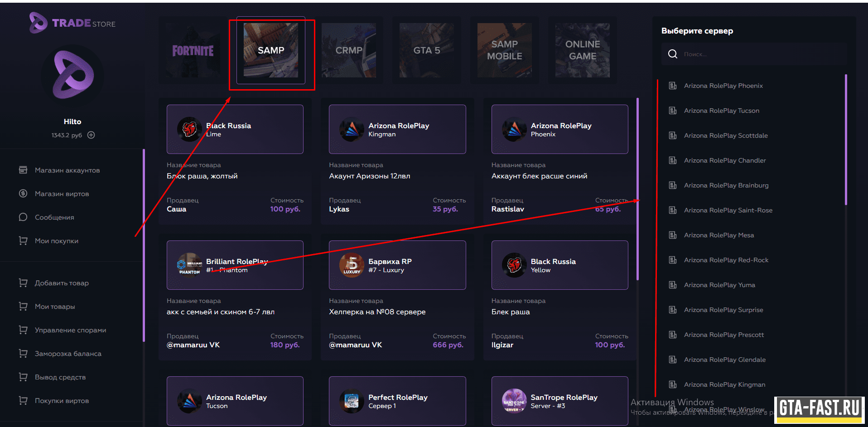Open the Perfect RolePlay Сервер 1 card
The width and height of the screenshot is (868, 427).
click(x=397, y=401)
